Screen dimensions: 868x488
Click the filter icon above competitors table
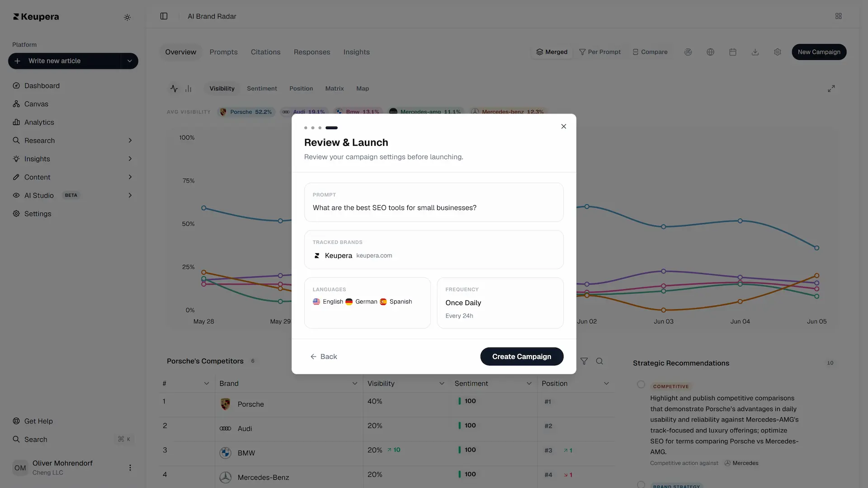584,361
